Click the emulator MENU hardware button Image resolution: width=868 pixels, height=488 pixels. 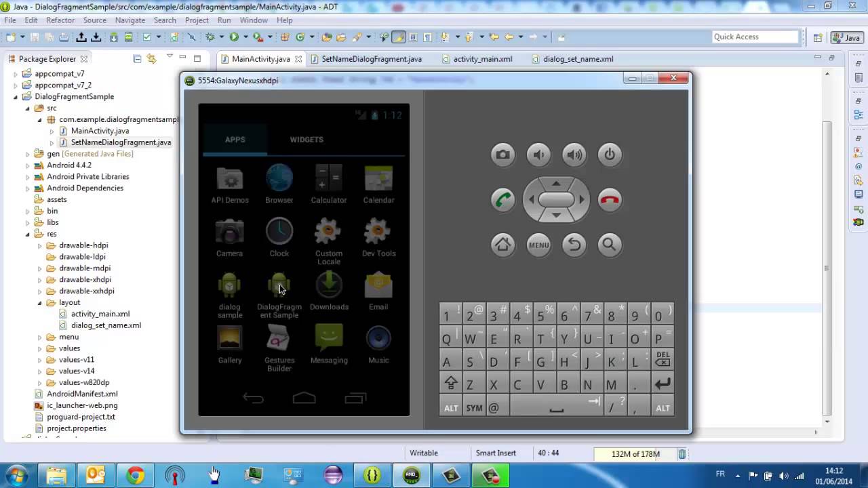tap(538, 245)
